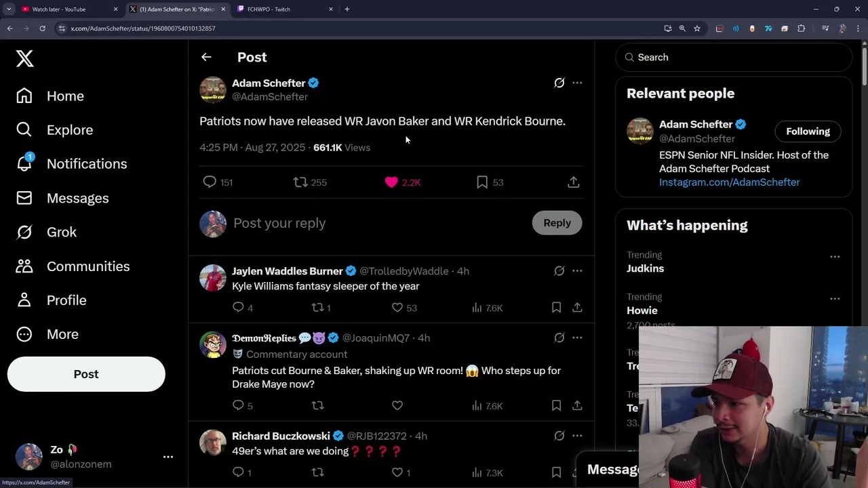Share the Adam Schefter post
The width and height of the screenshot is (868, 488).
(x=574, y=182)
